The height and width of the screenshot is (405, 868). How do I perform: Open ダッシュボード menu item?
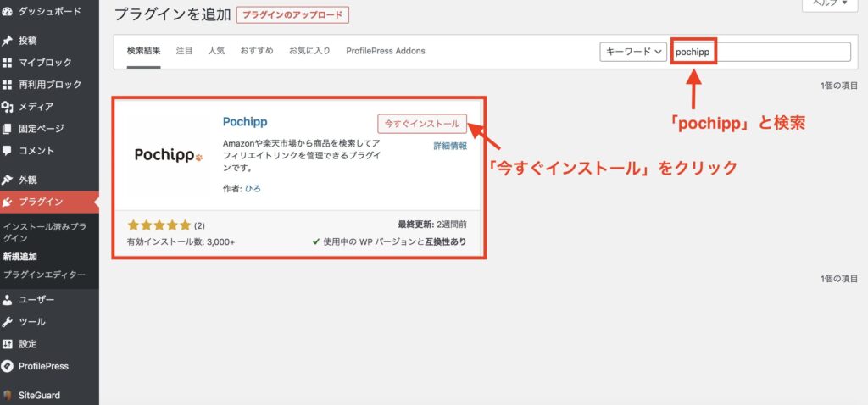[x=50, y=11]
